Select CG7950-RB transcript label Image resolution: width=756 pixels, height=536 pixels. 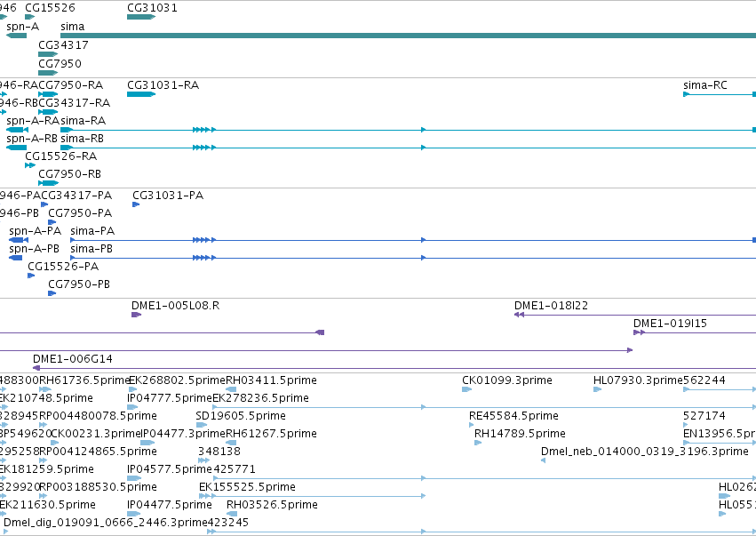[70, 174]
